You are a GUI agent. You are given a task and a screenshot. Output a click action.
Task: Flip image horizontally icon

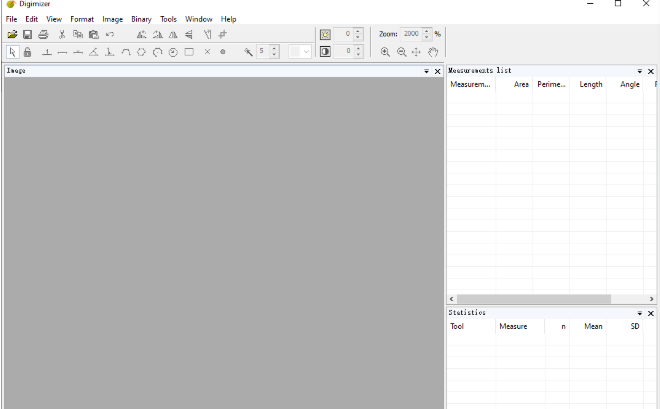pyautogui.click(x=173, y=35)
